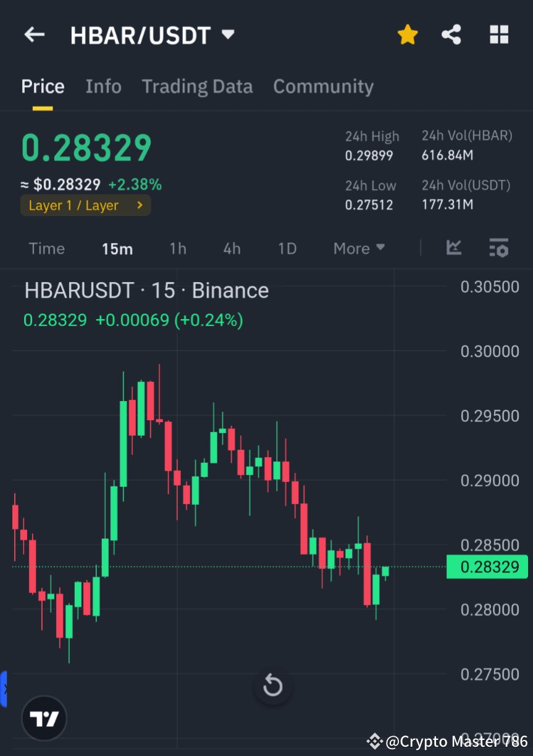Unfavorite HBAR/USDT by tapping the star

click(407, 35)
